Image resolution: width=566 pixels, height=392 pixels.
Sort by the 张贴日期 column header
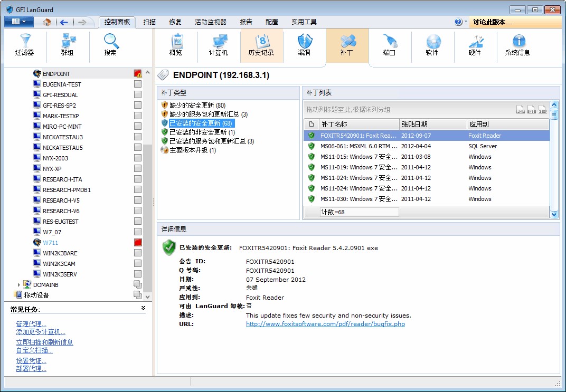tap(433, 125)
